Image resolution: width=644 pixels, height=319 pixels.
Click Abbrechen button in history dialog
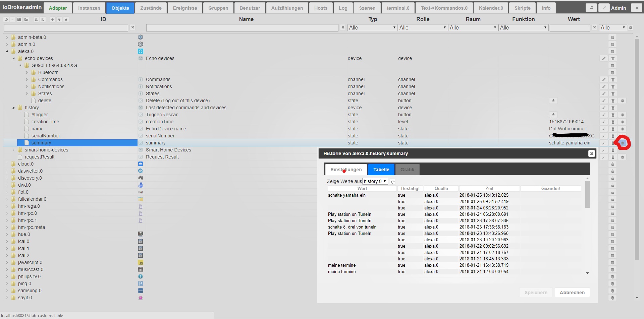[x=572, y=293]
